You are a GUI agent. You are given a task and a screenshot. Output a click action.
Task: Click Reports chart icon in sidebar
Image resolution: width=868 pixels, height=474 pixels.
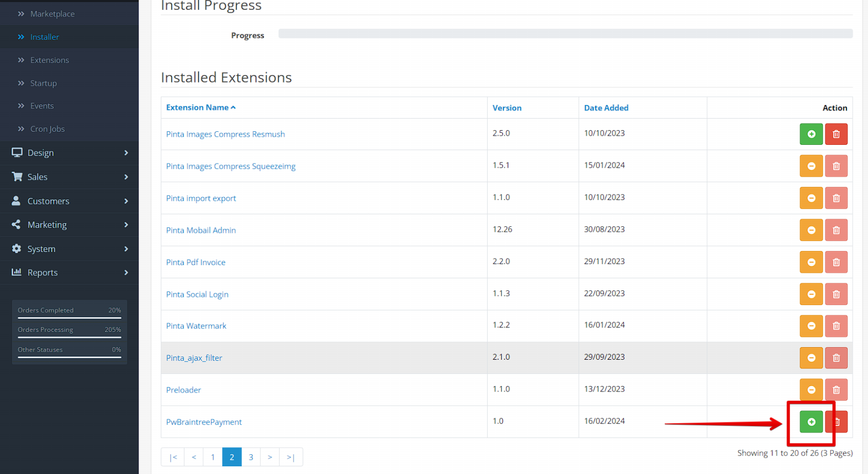pos(16,272)
